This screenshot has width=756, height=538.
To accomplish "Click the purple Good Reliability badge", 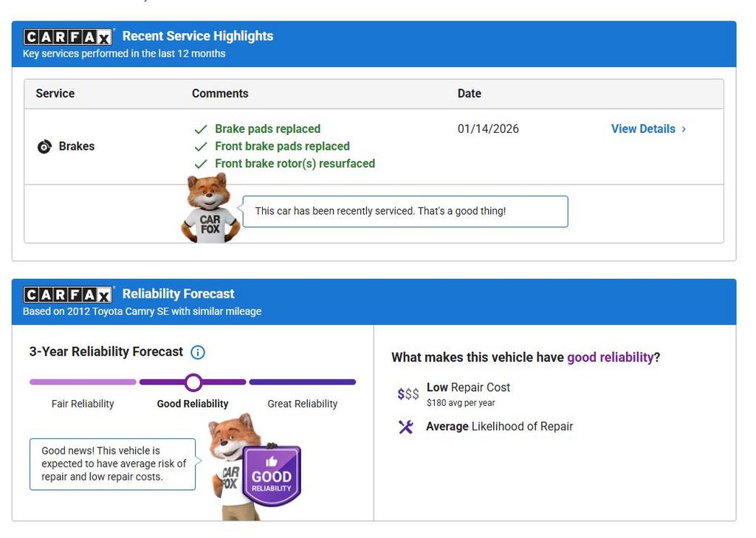I will click(x=271, y=476).
